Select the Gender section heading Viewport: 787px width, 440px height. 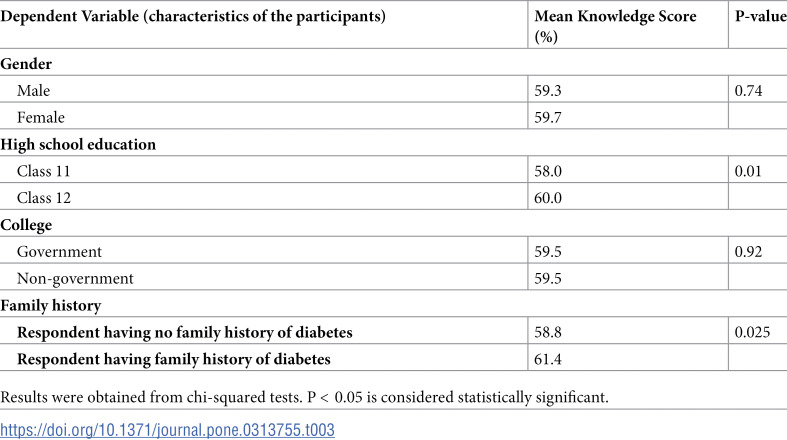pyautogui.click(x=26, y=64)
